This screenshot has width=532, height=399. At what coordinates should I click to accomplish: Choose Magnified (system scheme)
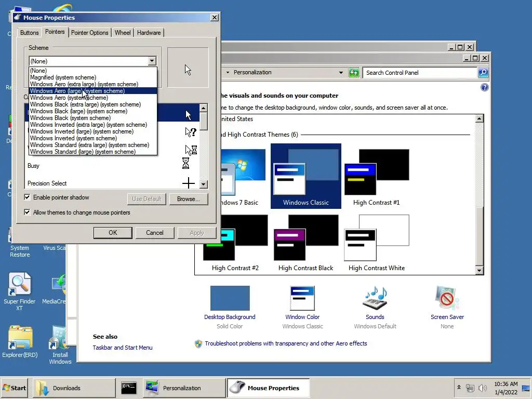(92, 77)
